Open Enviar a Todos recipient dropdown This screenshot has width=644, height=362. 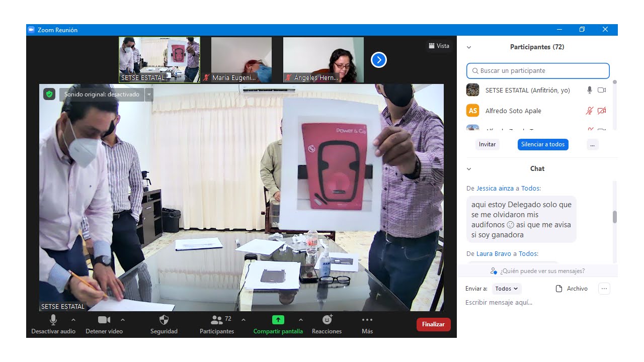(x=506, y=289)
